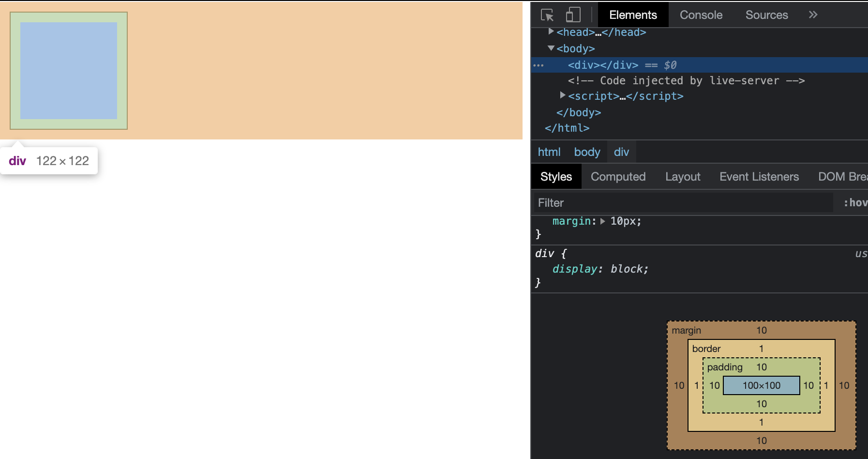Select the closing html tag line
The height and width of the screenshot is (459, 868).
click(567, 128)
